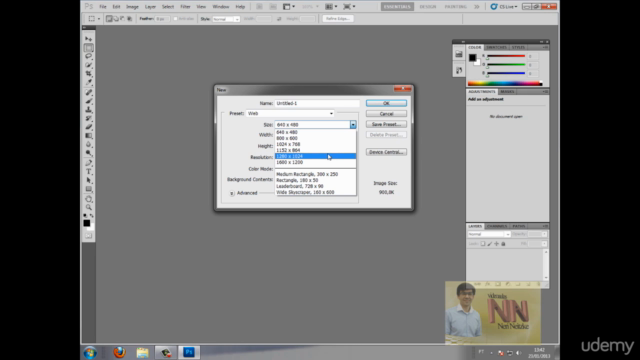Open the File menu

[x=103, y=7]
